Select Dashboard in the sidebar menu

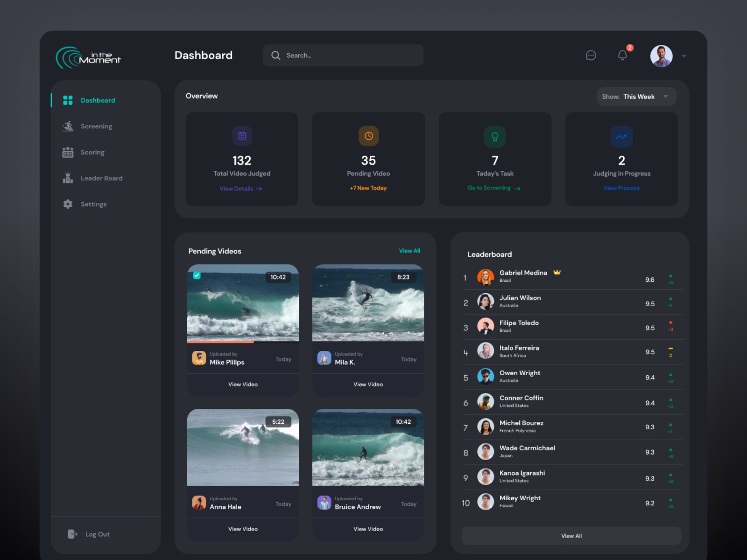click(x=98, y=100)
